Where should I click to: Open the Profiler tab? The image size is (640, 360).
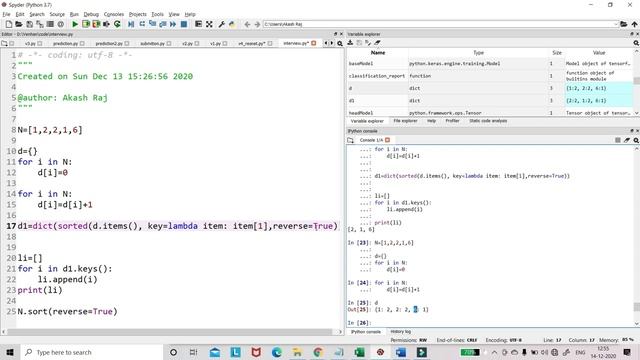pos(452,121)
